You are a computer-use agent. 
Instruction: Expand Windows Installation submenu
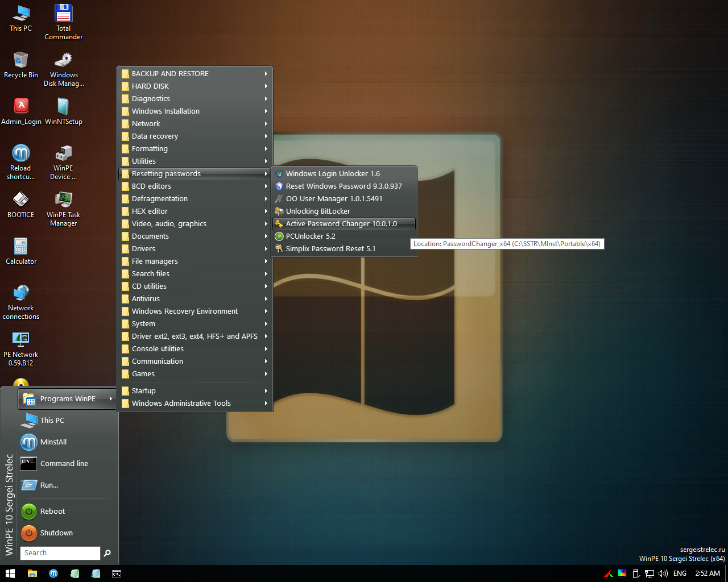tap(195, 111)
